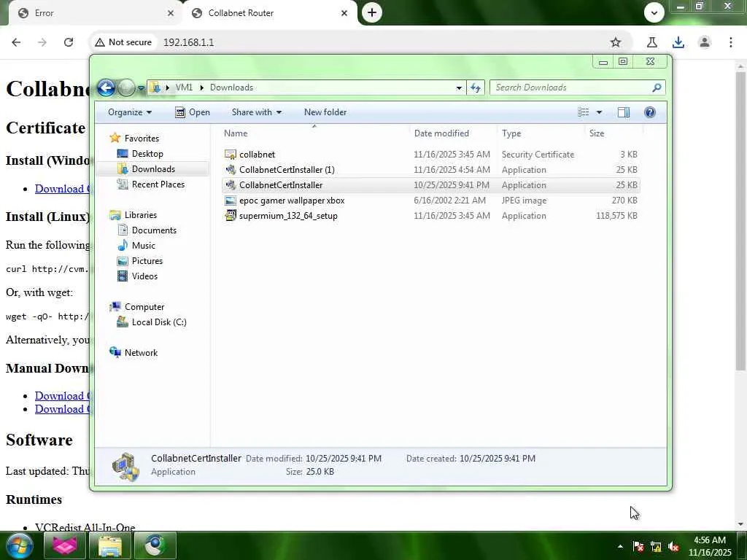The image size is (747, 560).
Task: Open the browser profile avatar icon
Action: coord(705,42)
